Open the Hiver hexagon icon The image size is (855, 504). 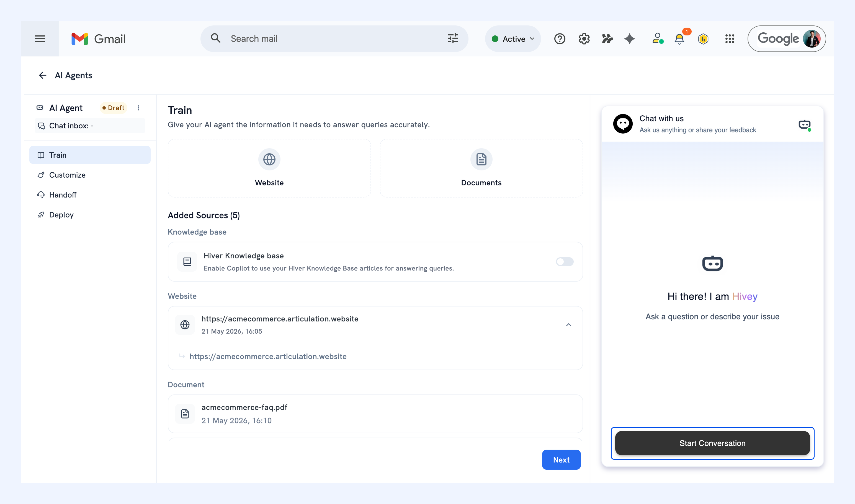703,39
